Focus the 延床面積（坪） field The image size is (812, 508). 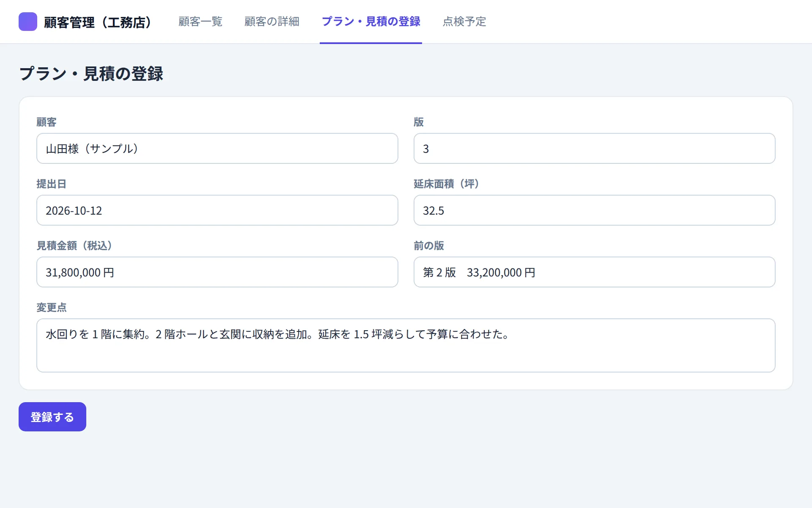click(594, 210)
